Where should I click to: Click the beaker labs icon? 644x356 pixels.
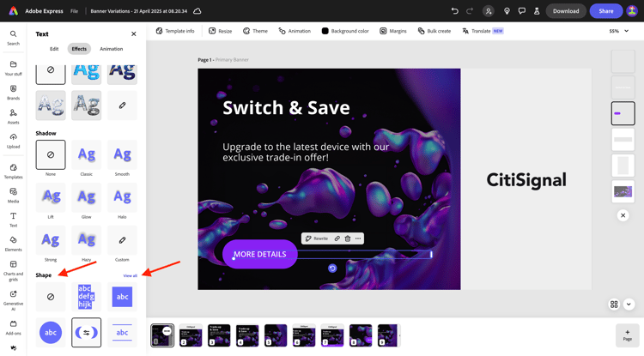coord(537,11)
